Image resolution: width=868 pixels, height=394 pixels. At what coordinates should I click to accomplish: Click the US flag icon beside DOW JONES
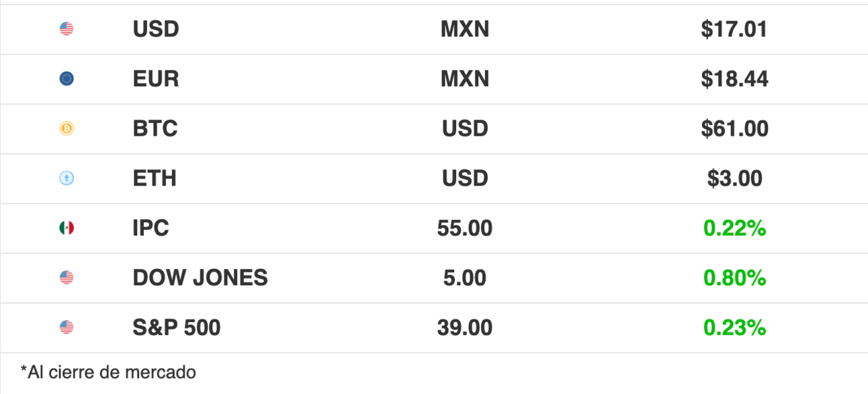pyautogui.click(x=67, y=278)
